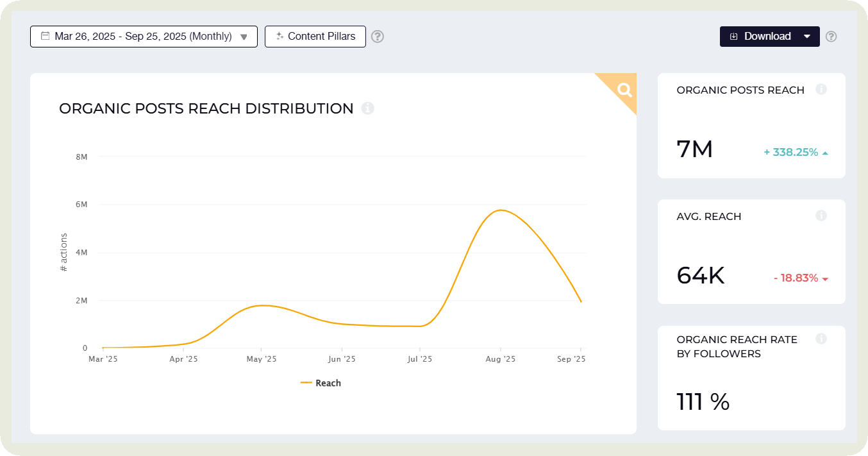Viewport: 868px width, 456px height.
Task: Click the info icon next to the chart title
Action: [367, 108]
